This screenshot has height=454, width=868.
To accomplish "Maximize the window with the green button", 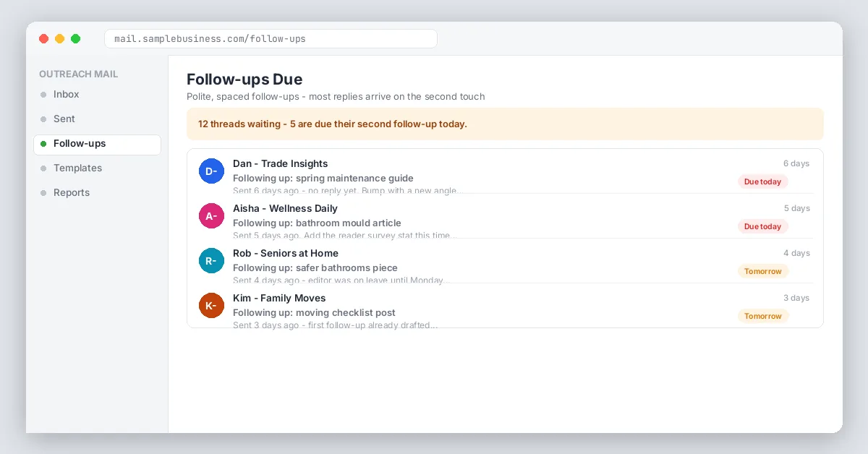I will click(x=75, y=39).
